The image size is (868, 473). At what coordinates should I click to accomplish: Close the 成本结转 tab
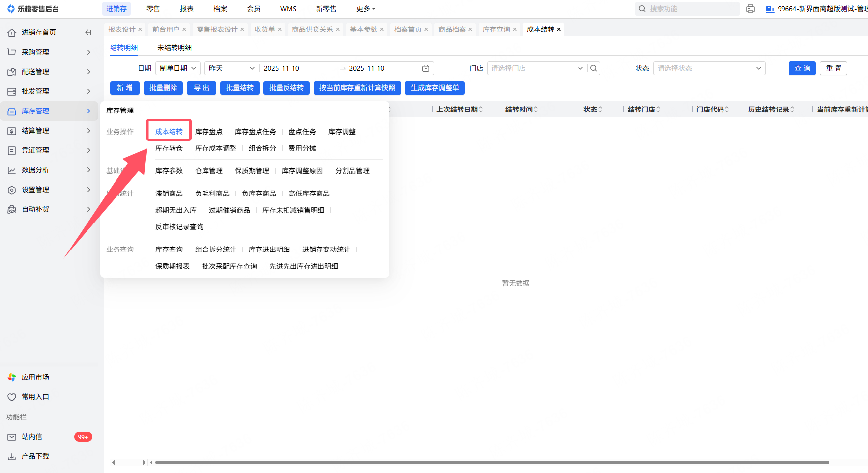(559, 29)
